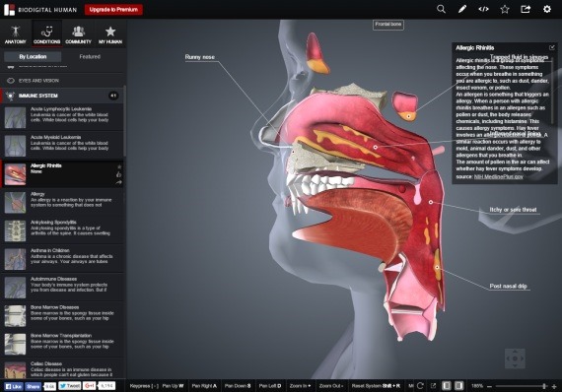Click Pan Right A shortcut

pos(204,386)
